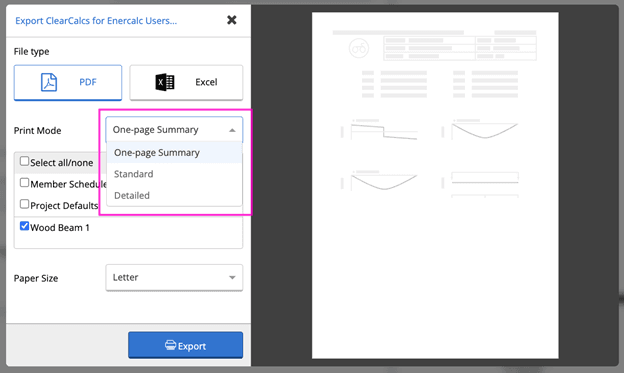Collapse the Print Mode dropdown arrow
This screenshot has height=373, width=624.
[232, 130]
